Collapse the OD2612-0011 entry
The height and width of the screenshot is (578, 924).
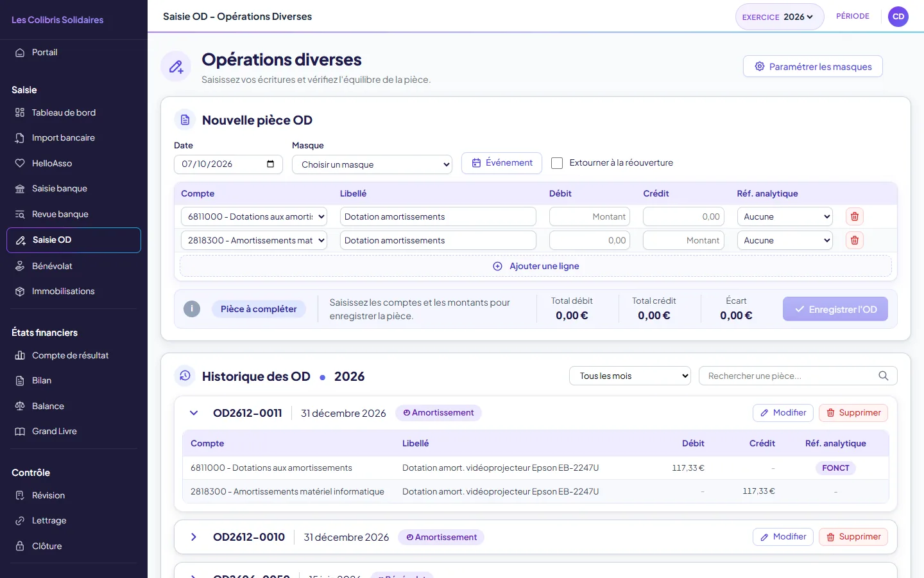(194, 413)
